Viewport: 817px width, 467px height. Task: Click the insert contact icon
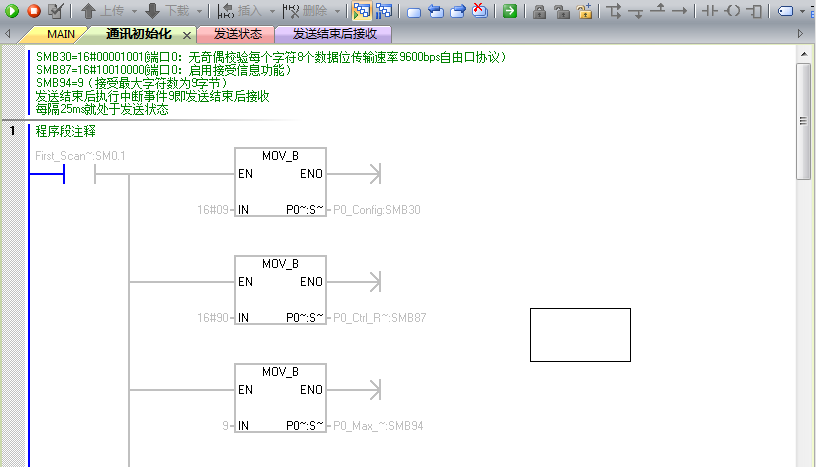point(710,10)
